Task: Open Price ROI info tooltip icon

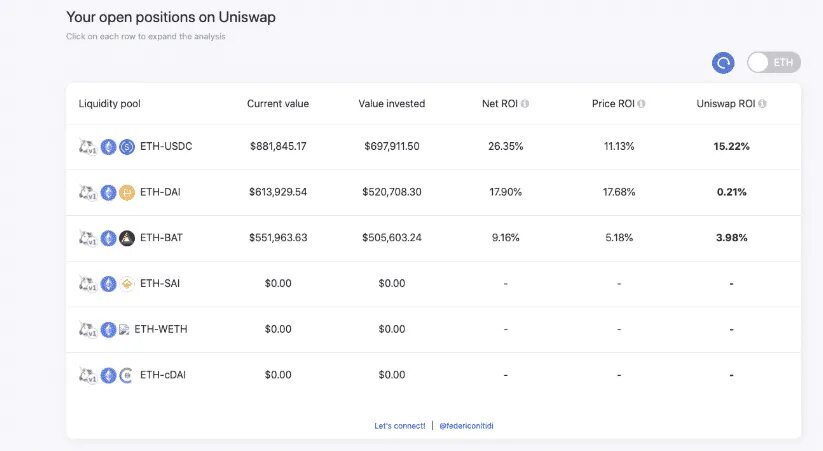Action: click(x=641, y=103)
